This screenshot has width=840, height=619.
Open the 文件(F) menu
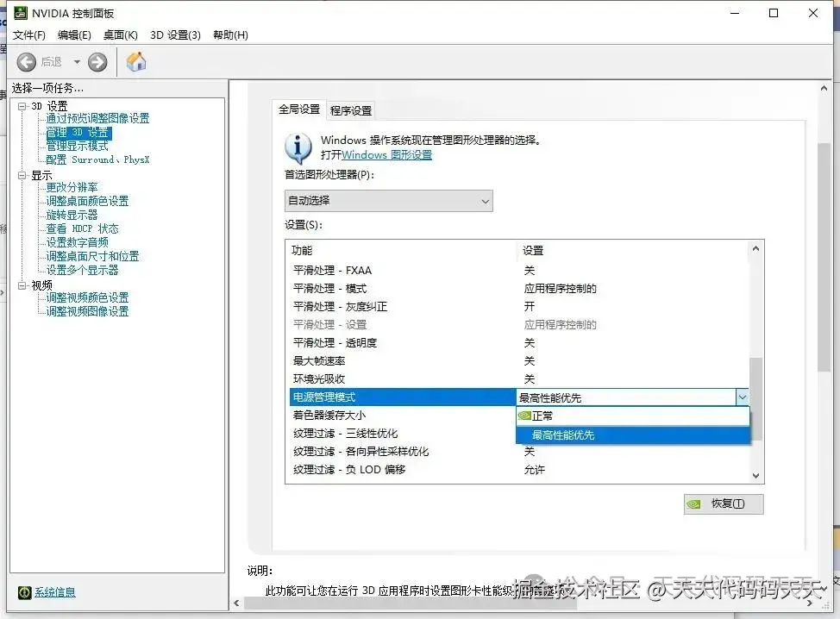point(29,34)
